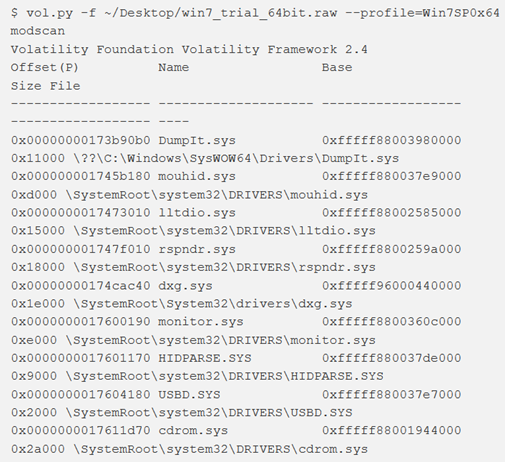This screenshot has width=505, height=462.
Task: Click the vol.py command line text
Action: pyautogui.click(x=255, y=13)
